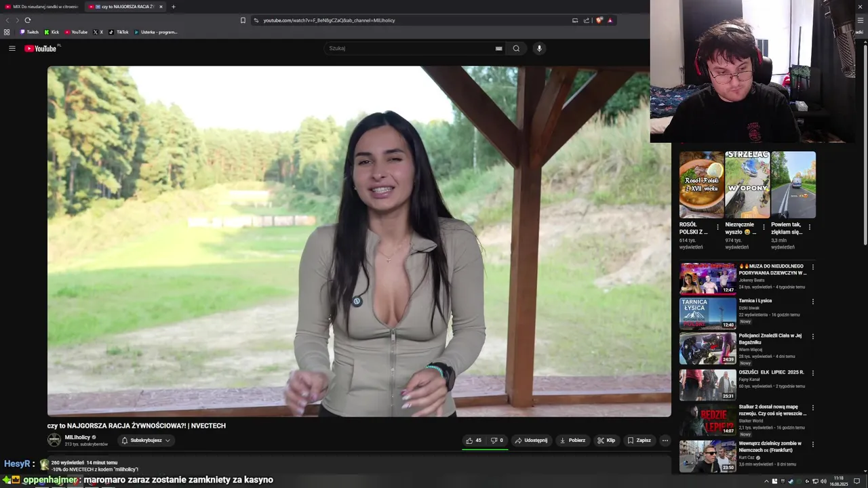Select the czy to NAJGORSZA RACJA tab
Image resolution: width=868 pixels, height=488 pixels.
[123, 7]
